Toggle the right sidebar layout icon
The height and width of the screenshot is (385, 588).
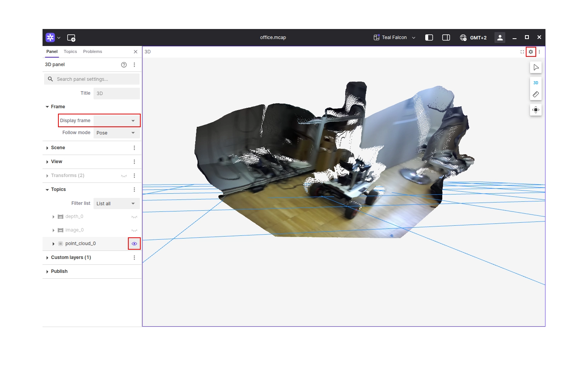tap(446, 37)
